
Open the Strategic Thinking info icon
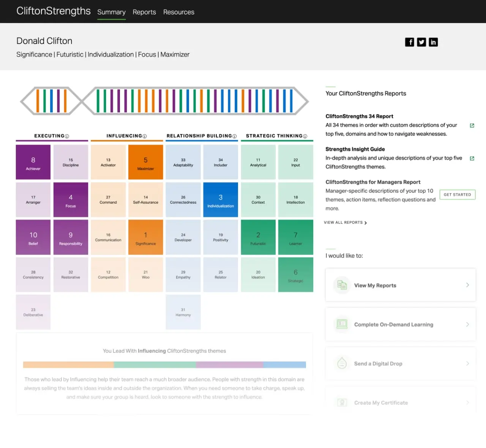coord(305,136)
